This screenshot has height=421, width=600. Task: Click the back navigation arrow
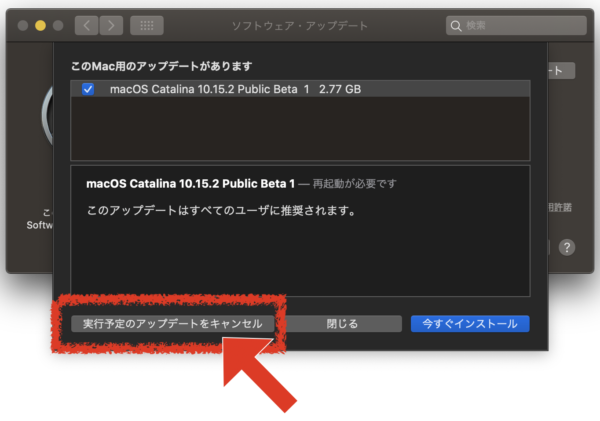pyautogui.click(x=86, y=26)
